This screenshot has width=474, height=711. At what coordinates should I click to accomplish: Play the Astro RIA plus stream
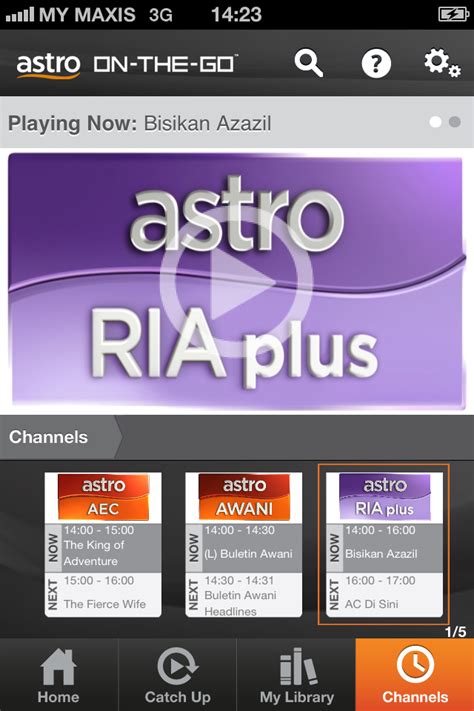pyautogui.click(x=237, y=282)
